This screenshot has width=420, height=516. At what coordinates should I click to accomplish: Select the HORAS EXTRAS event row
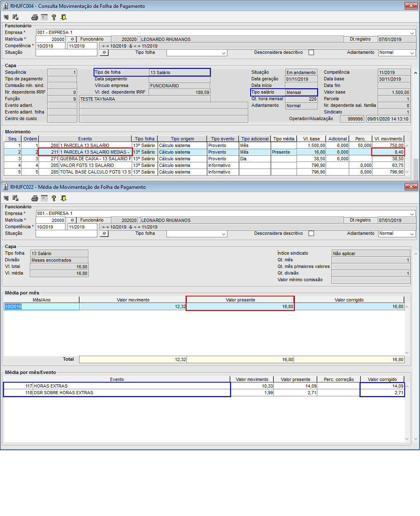204,386
